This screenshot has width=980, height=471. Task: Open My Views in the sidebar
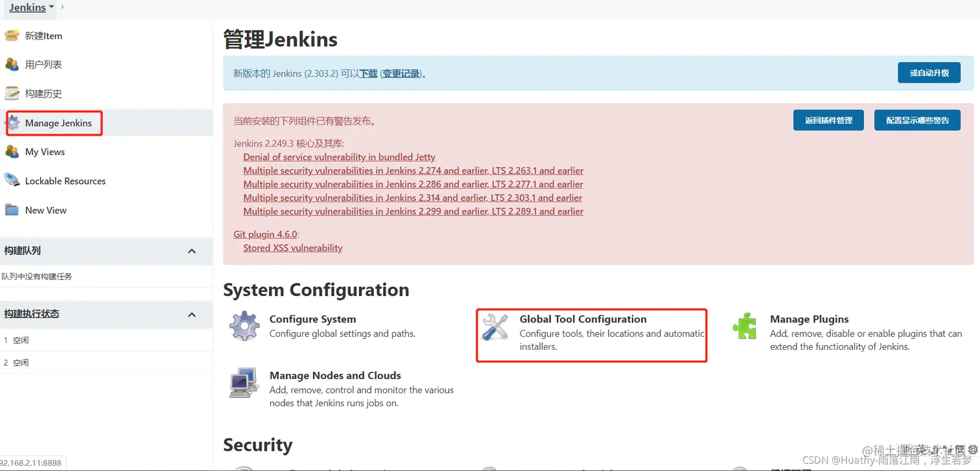pos(45,152)
